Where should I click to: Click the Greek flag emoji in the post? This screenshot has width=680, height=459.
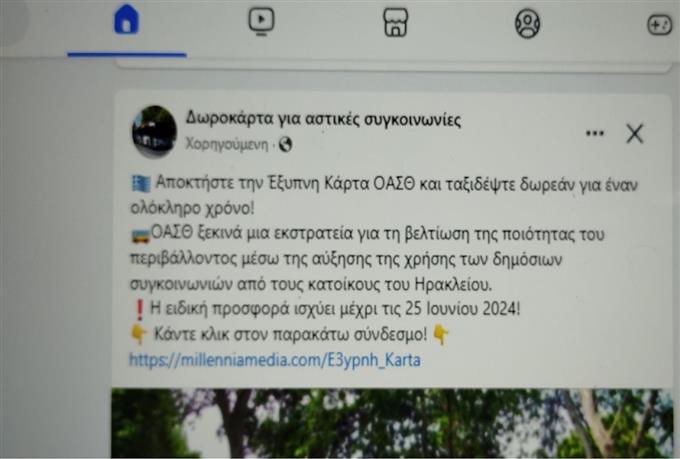tap(141, 184)
